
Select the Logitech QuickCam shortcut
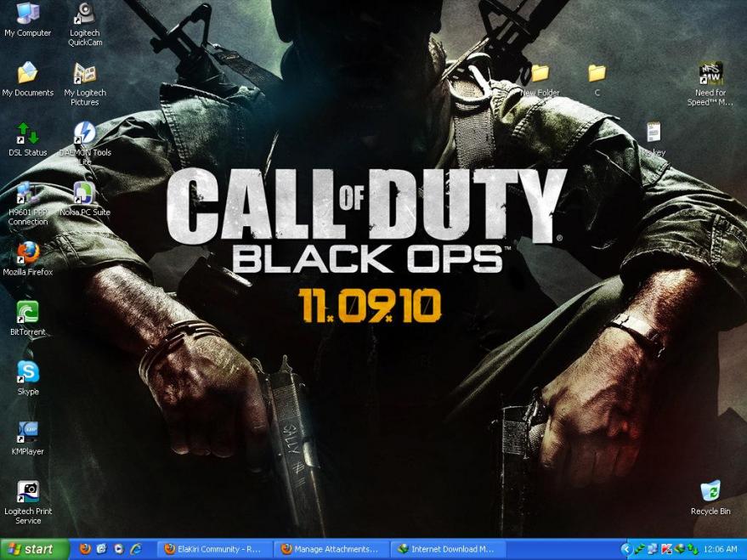click(85, 24)
